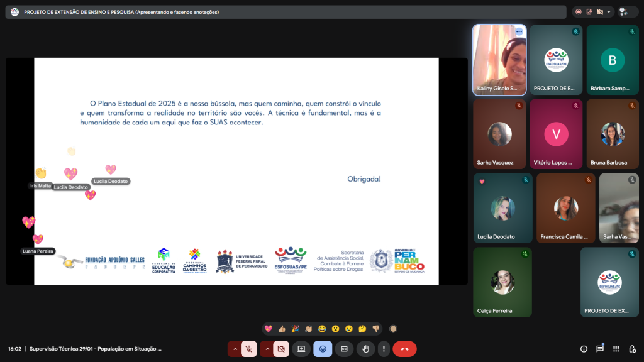Send the thumbs up reaction
The width and height of the screenshot is (644, 362).
pyautogui.click(x=282, y=329)
